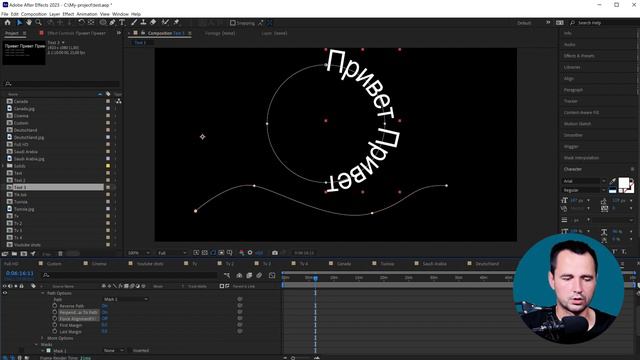This screenshot has height=360, width=640.
Task: Toggle layer visibility eye in timeline
Action: (5, 293)
